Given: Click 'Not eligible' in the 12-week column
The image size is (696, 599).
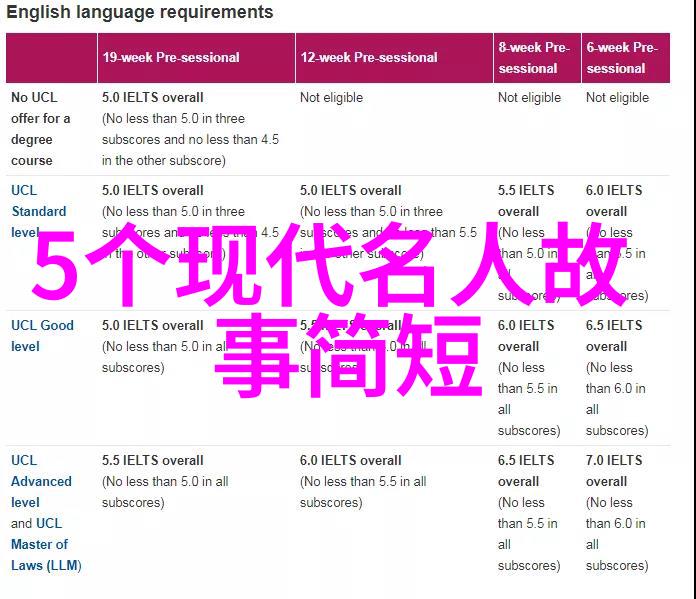Looking at the screenshot, I should [x=331, y=97].
